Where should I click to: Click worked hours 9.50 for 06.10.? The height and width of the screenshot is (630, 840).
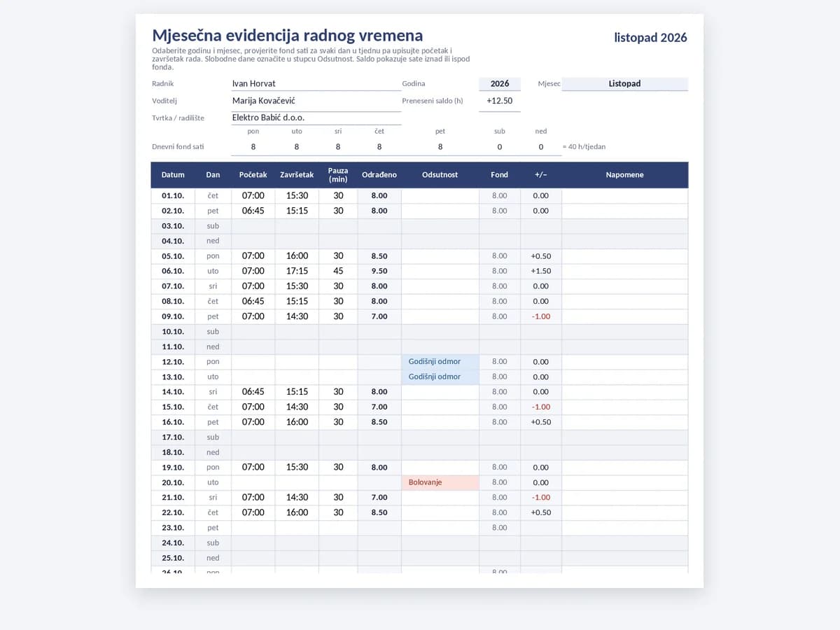[x=379, y=271]
